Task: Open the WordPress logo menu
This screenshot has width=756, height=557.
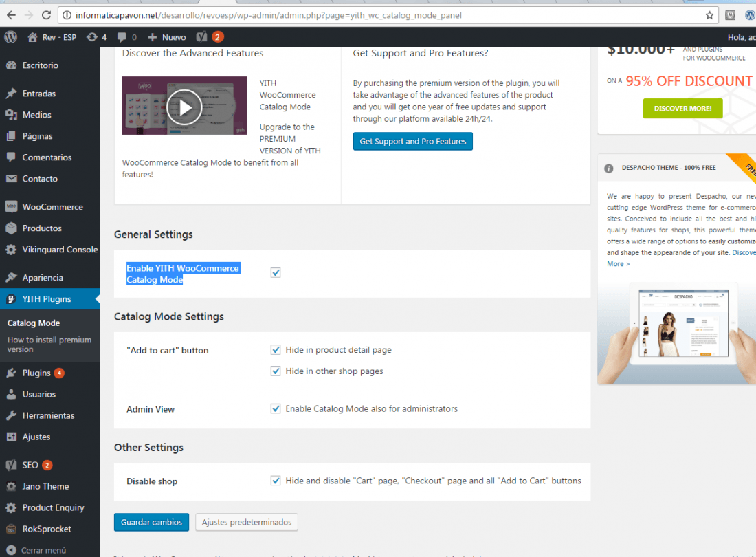Action: pyautogui.click(x=10, y=37)
